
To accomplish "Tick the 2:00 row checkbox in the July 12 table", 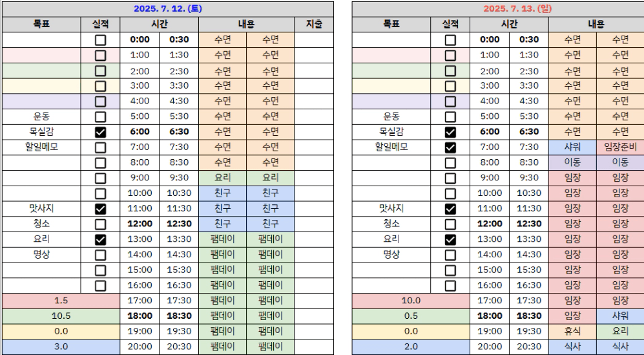I will (100, 70).
